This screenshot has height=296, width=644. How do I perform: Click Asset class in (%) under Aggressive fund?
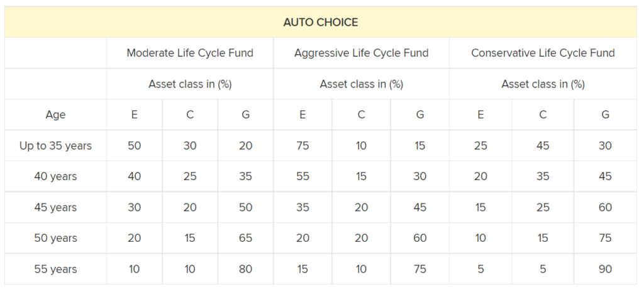click(361, 84)
